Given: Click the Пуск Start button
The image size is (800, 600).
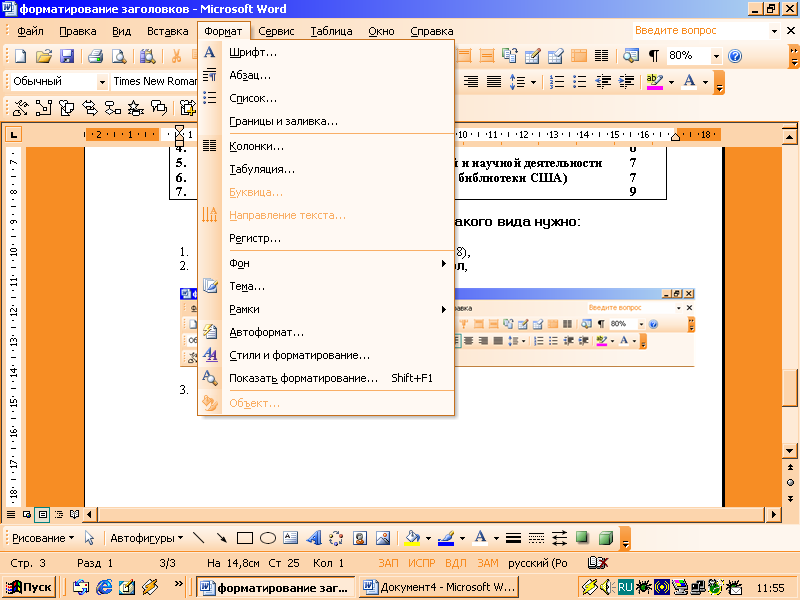Looking at the screenshot, I should 29,587.
